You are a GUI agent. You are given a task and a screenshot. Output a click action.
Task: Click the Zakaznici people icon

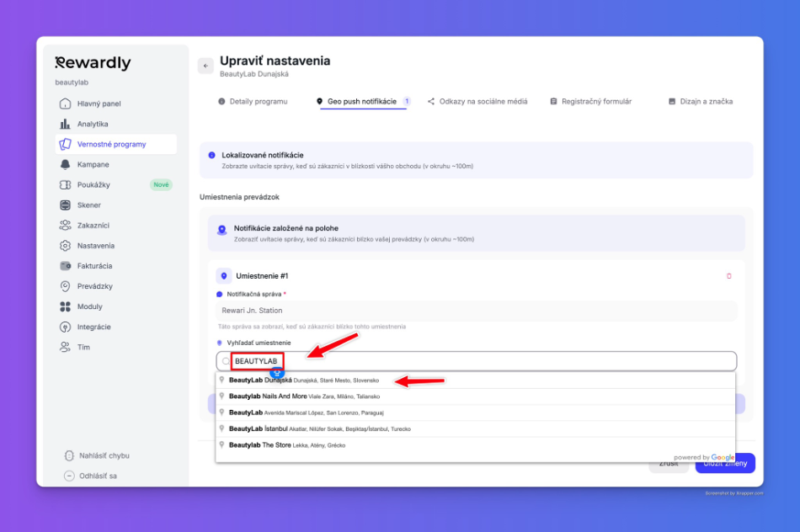click(x=66, y=225)
